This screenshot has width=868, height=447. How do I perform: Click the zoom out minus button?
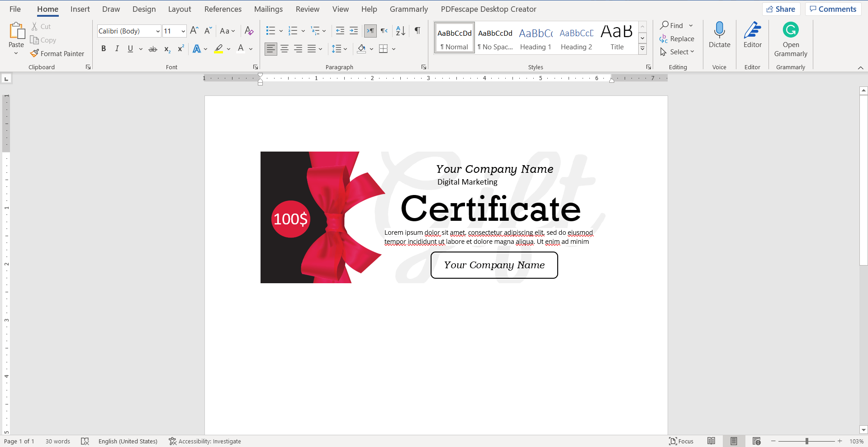773,441
